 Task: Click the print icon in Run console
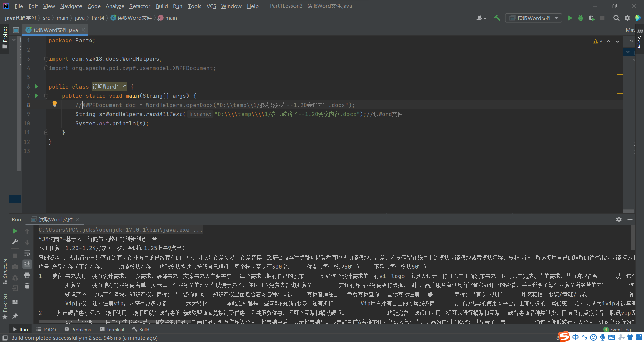(27, 275)
